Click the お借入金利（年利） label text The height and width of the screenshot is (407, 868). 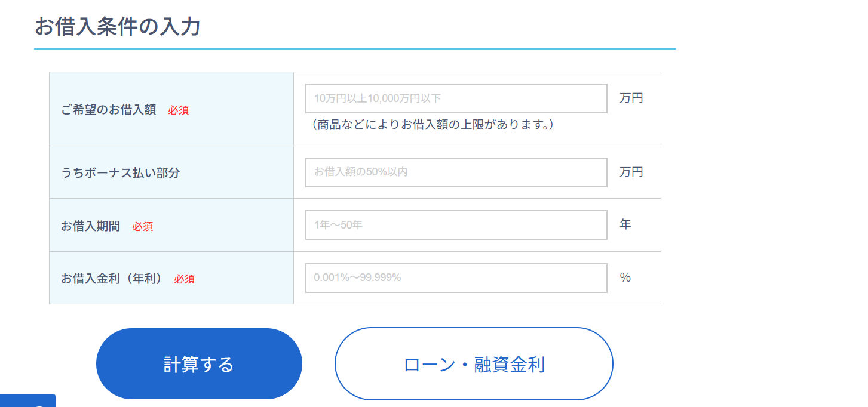pyautogui.click(x=111, y=279)
